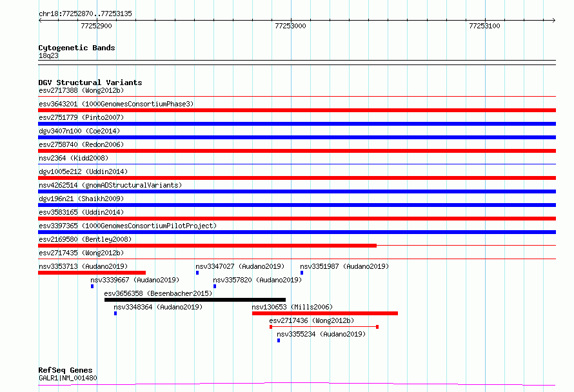
Task: Select nsv2364 (Kidd2008) variant label
Action: (x=74, y=158)
